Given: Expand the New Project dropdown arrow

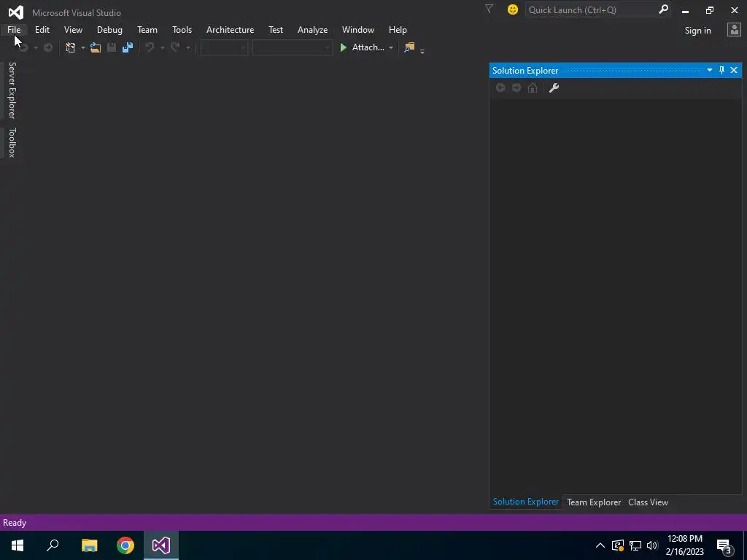Looking at the screenshot, I should (x=83, y=47).
